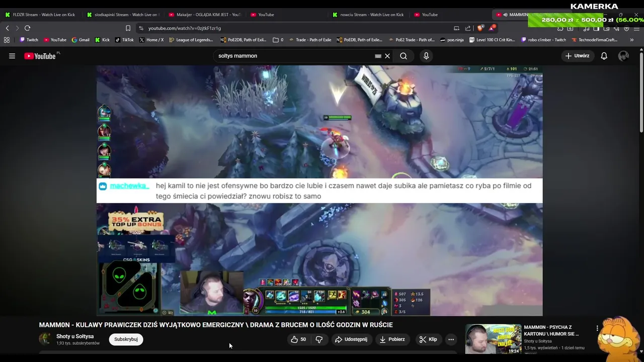Open Home / X bookmark
Image resolution: width=644 pixels, height=362 pixels.
pyautogui.click(x=151, y=40)
